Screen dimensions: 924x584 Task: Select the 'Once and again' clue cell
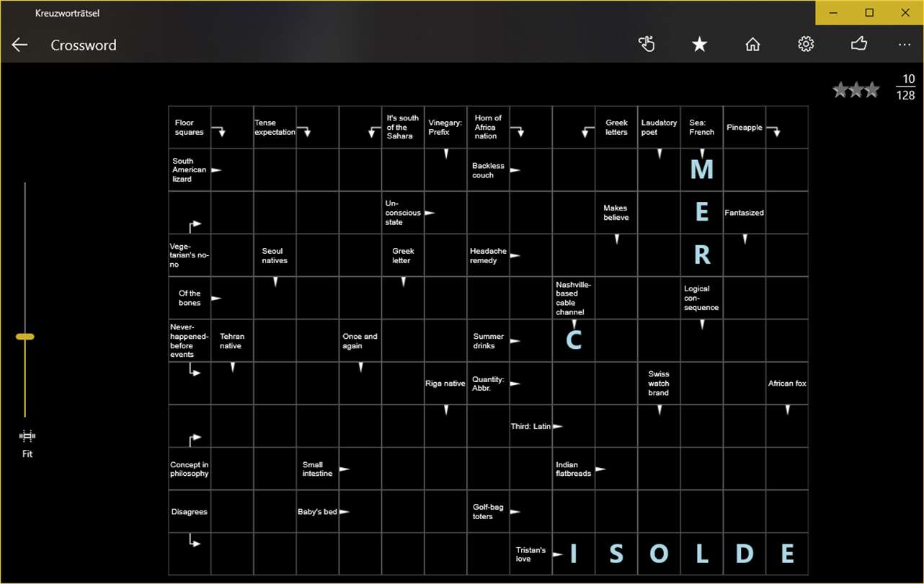(x=360, y=340)
